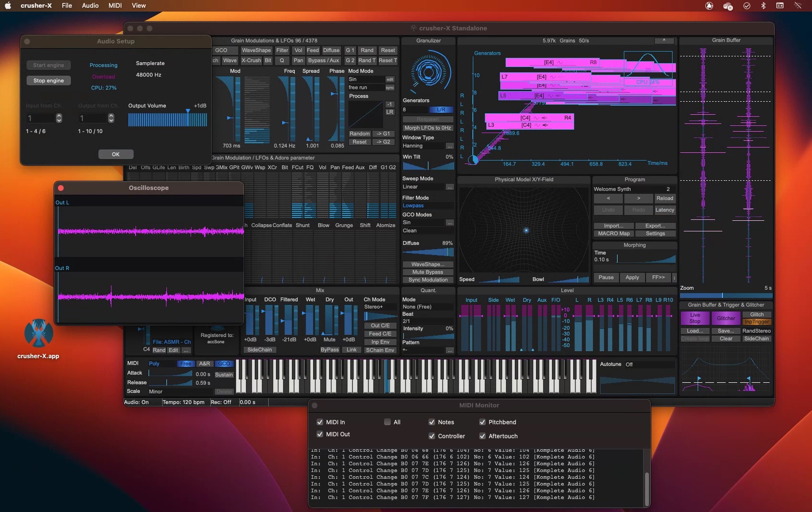Adjust the Diffuse slider

pyautogui.click(x=428, y=252)
